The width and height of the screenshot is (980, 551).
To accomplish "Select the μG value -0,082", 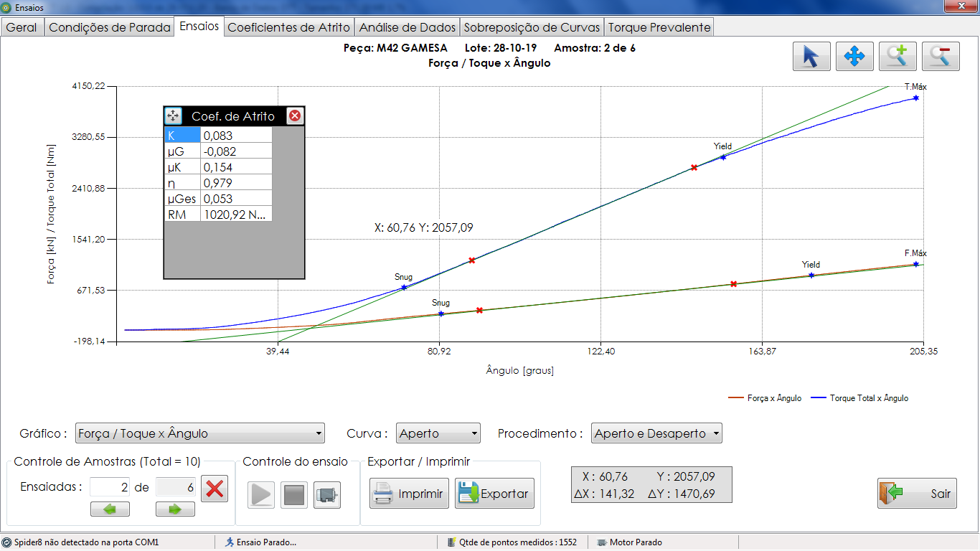I will (x=236, y=151).
